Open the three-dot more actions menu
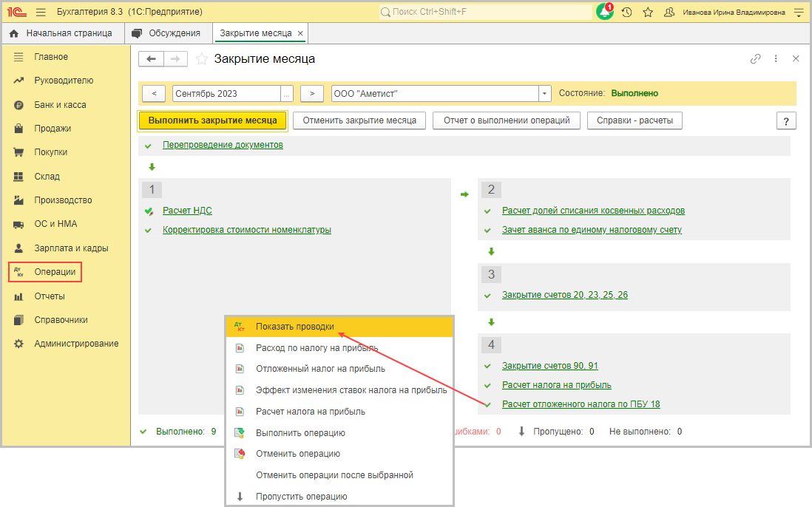Viewport: 812px width, 507px height. click(x=776, y=59)
